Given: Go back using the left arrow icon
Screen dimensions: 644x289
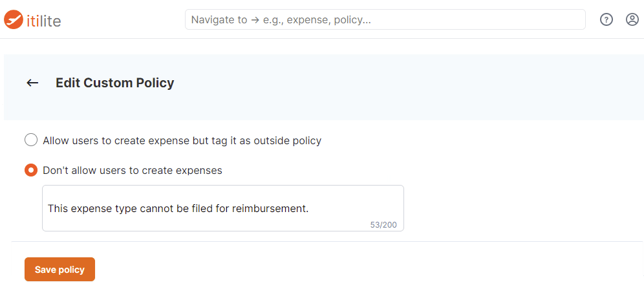Looking at the screenshot, I should (32, 83).
